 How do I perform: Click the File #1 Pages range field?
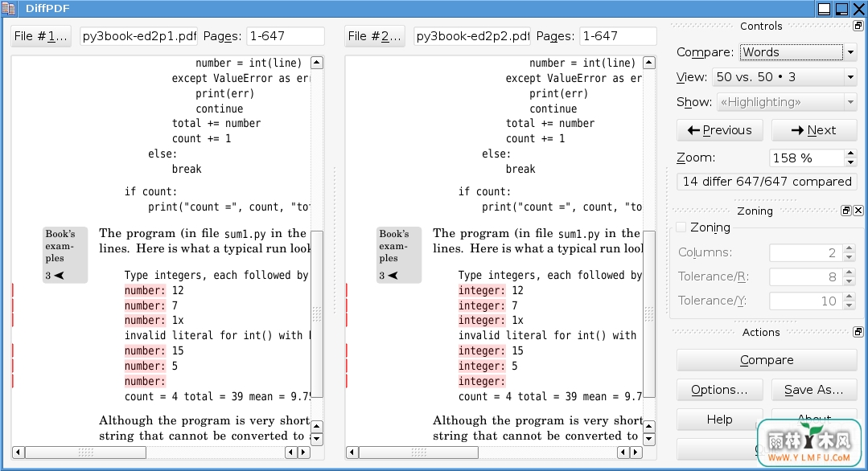pos(285,36)
